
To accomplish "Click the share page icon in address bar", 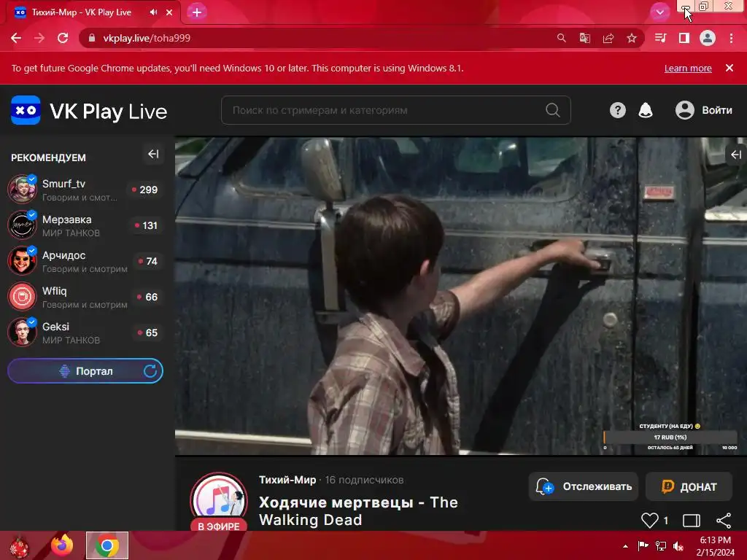I will pos(608,38).
